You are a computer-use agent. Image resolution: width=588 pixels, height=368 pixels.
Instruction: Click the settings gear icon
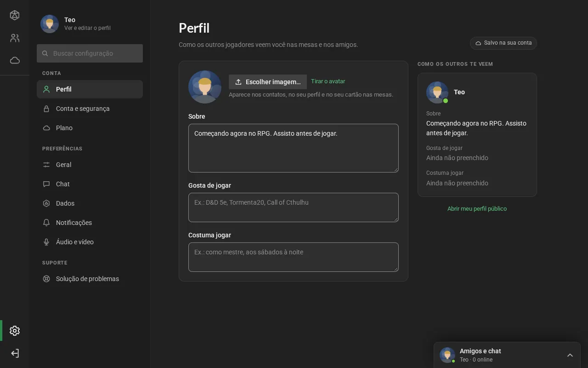coord(15,331)
